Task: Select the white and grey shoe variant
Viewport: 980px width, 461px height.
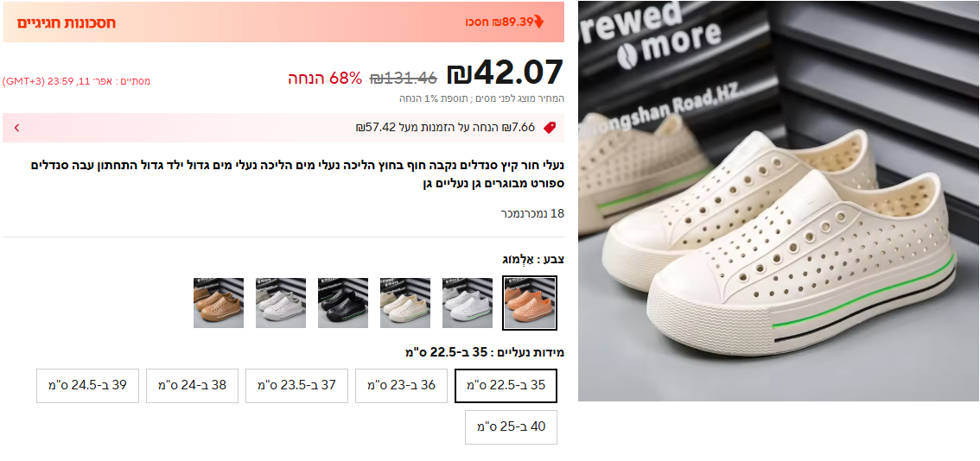Action: pos(281,303)
